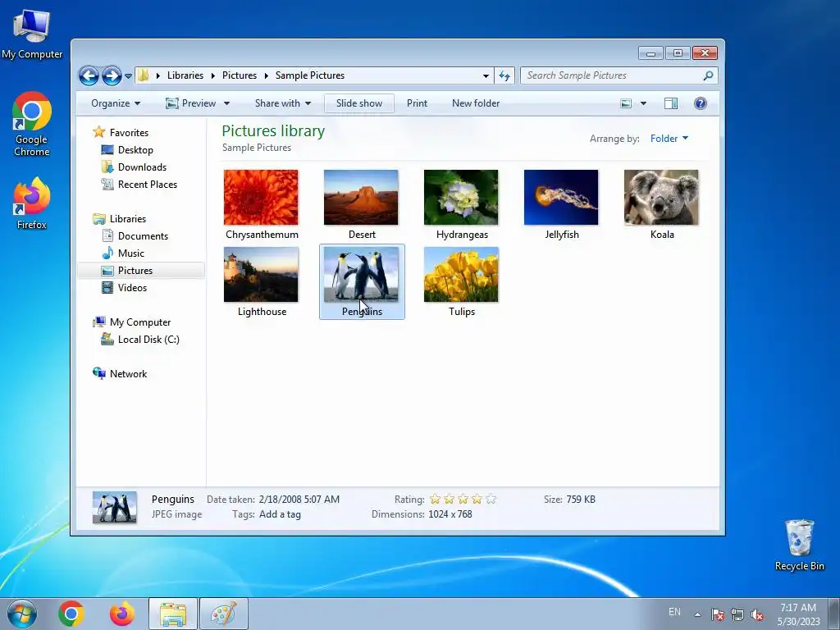
Task: Open Downloads in Favorites
Action: (142, 167)
